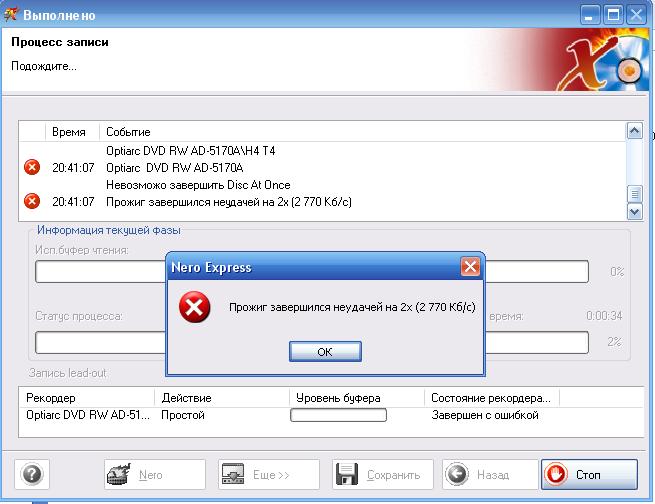Click the drive icon on Еще button

[233, 474]
